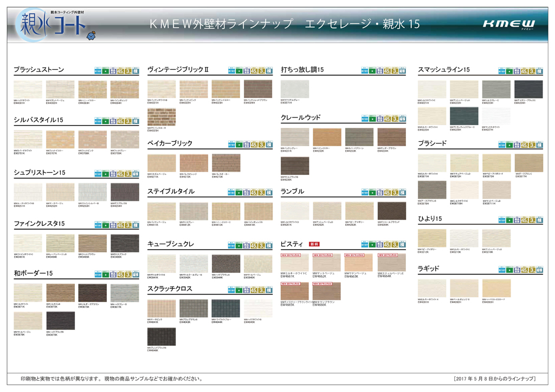Click the 横 badge beside プラシード
The width and height of the screenshot is (555, 392).
point(539,145)
